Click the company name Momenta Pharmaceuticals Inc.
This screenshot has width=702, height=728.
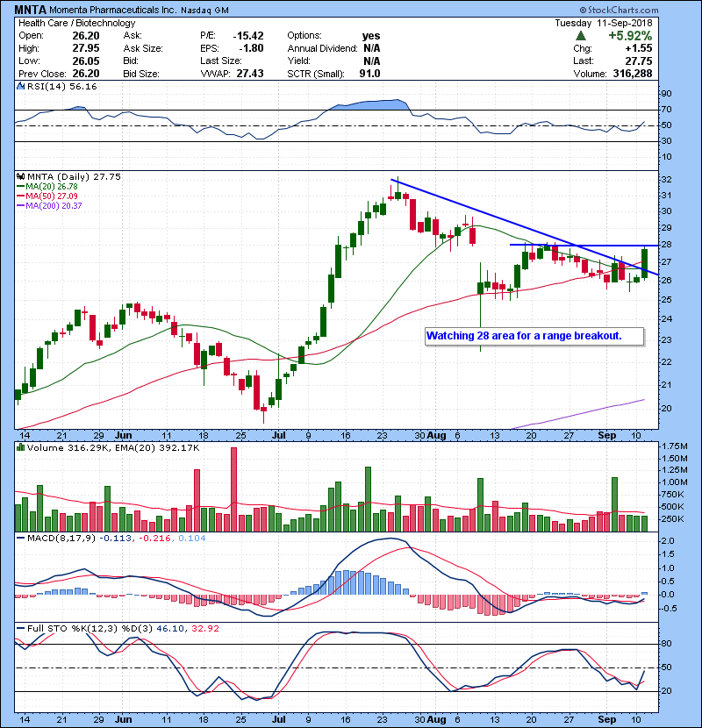(113, 11)
